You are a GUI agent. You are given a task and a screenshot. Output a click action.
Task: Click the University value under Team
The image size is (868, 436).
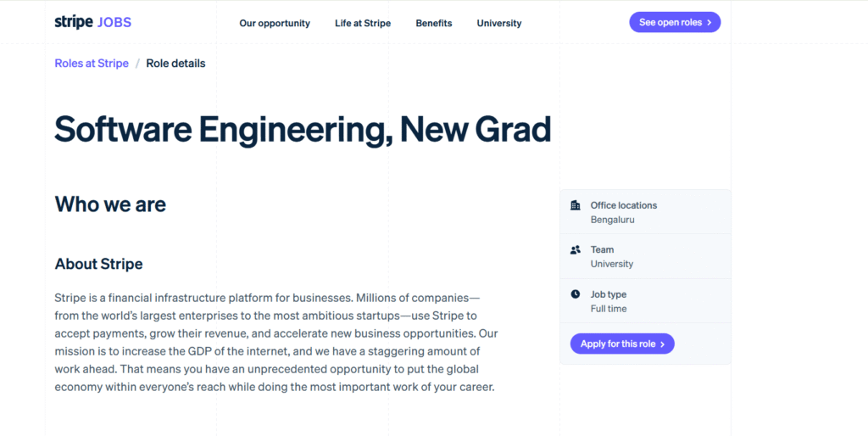pyautogui.click(x=611, y=264)
